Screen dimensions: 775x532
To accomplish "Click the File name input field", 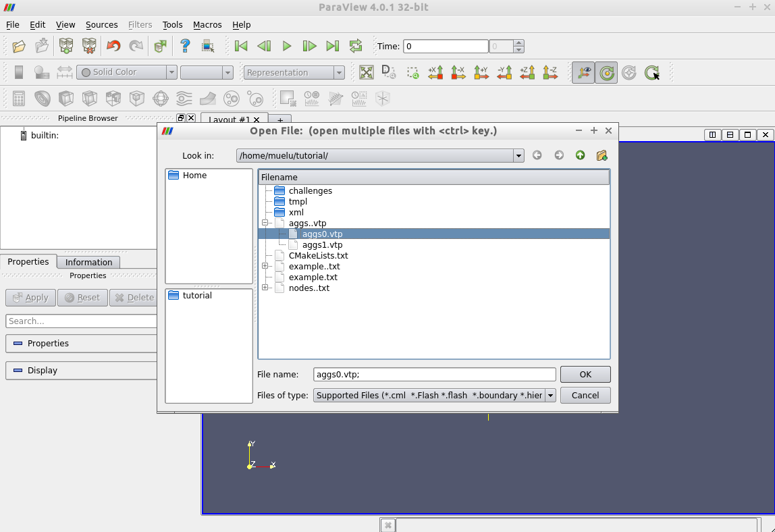I will click(434, 374).
